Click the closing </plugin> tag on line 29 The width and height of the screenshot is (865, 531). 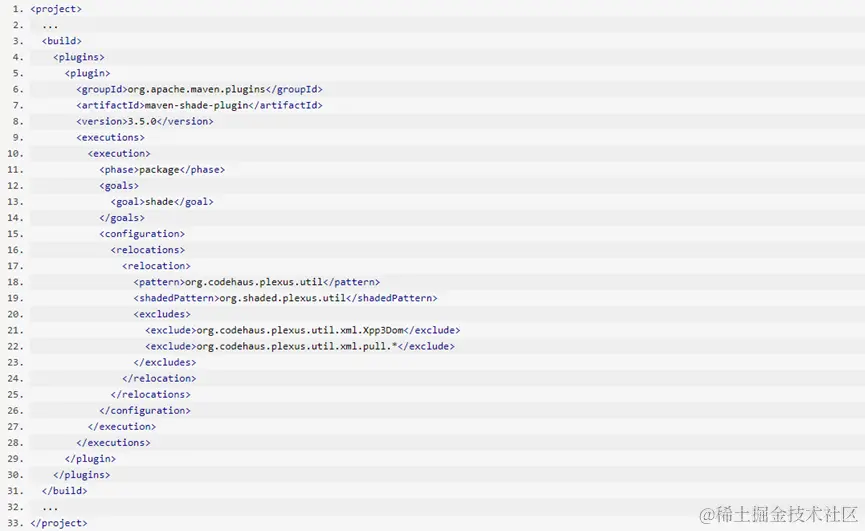point(90,459)
